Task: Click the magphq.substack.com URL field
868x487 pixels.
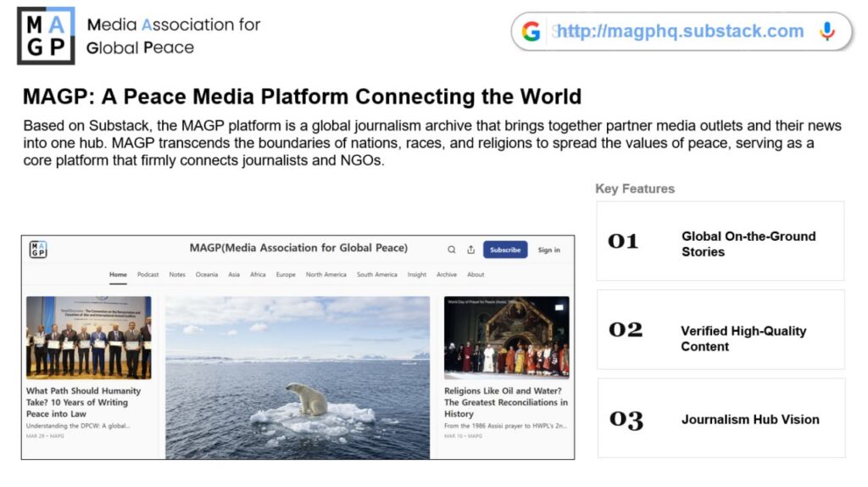Action: click(681, 31)
